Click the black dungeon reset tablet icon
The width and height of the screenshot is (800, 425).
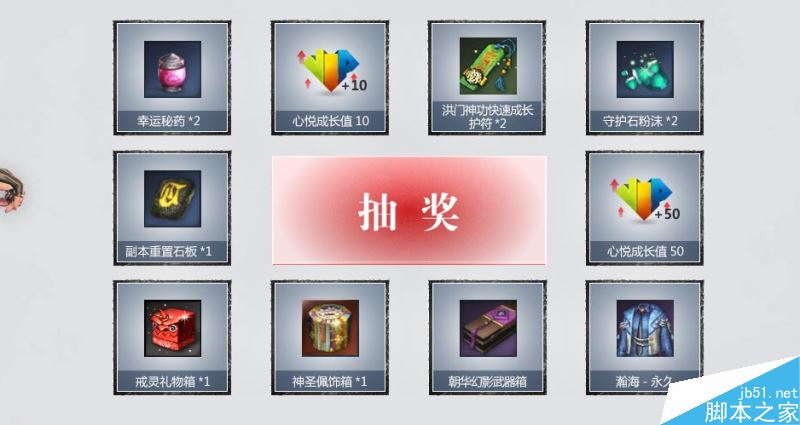coord(172,199)
